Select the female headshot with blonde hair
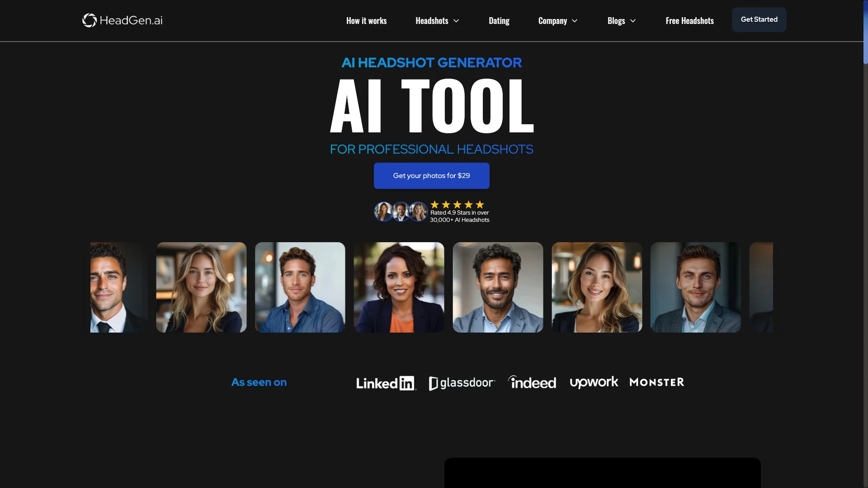This screenshot has width=868, height=488. click(x=201, y=286)
